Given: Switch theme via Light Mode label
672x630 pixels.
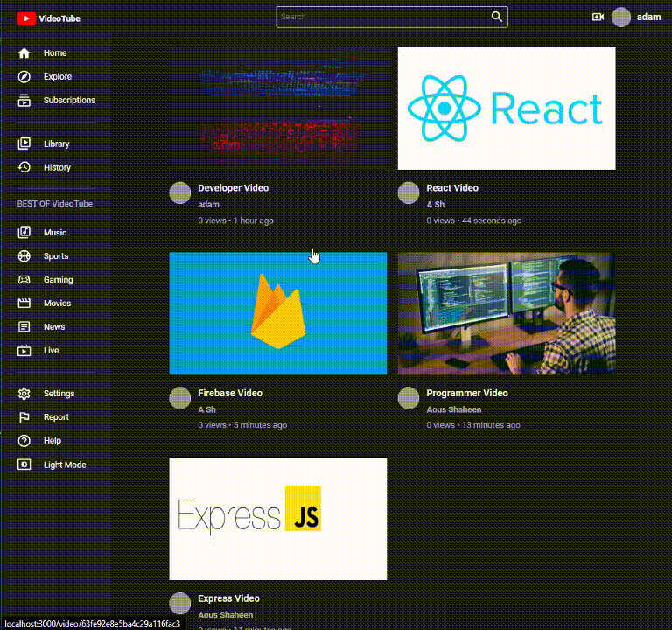Looking at the screenshot, I should coord(65,465).
